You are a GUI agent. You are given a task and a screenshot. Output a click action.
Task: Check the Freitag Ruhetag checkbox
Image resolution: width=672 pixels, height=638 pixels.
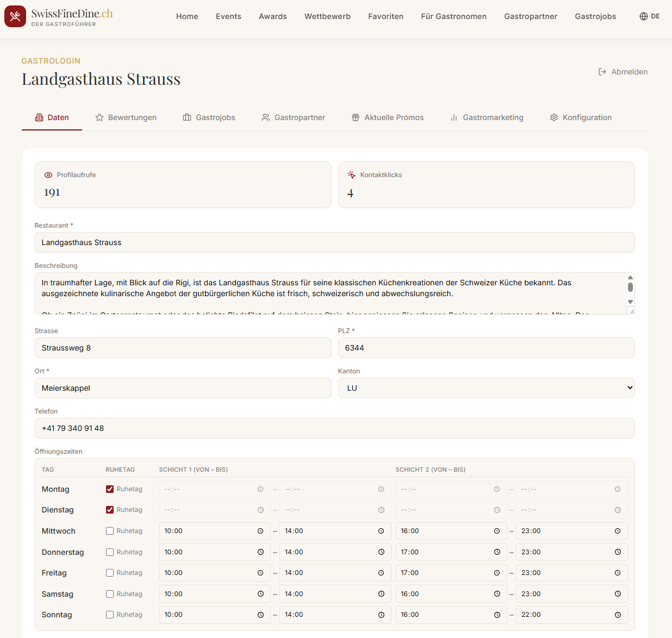pos(110,573)
